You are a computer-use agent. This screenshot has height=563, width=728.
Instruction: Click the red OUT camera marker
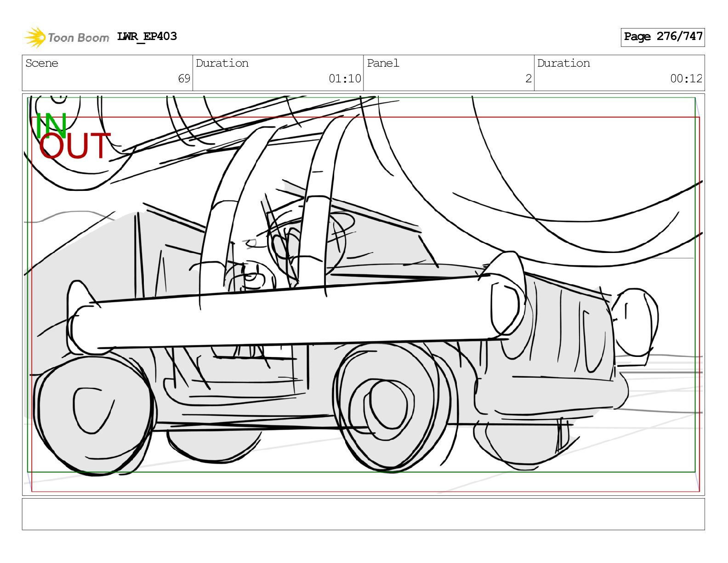point(74,146)
